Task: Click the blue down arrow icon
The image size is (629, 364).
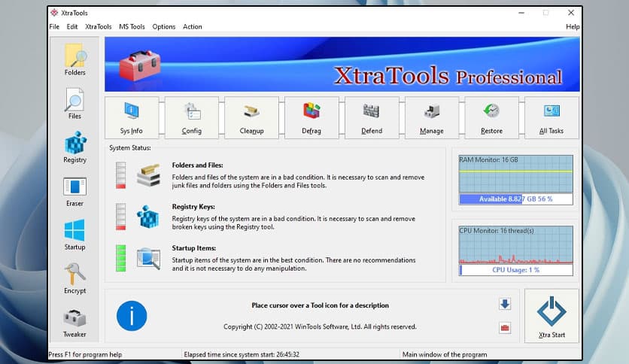Action: 505,304
